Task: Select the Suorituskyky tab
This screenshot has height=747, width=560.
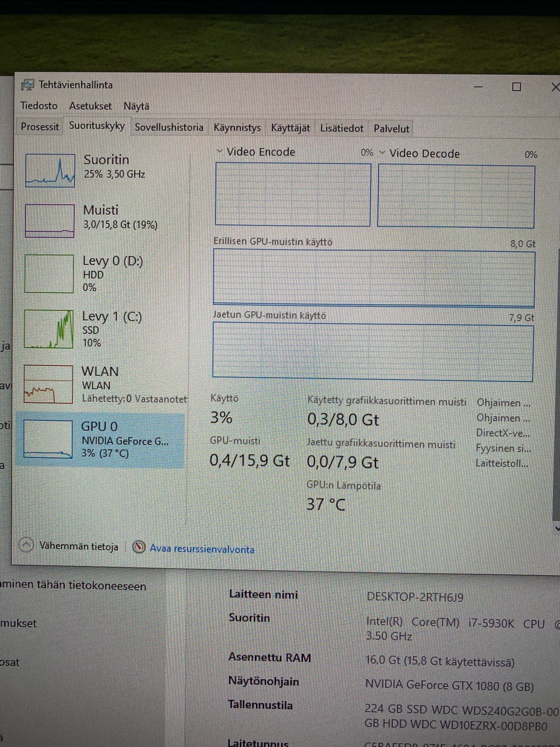Action: 97,125
